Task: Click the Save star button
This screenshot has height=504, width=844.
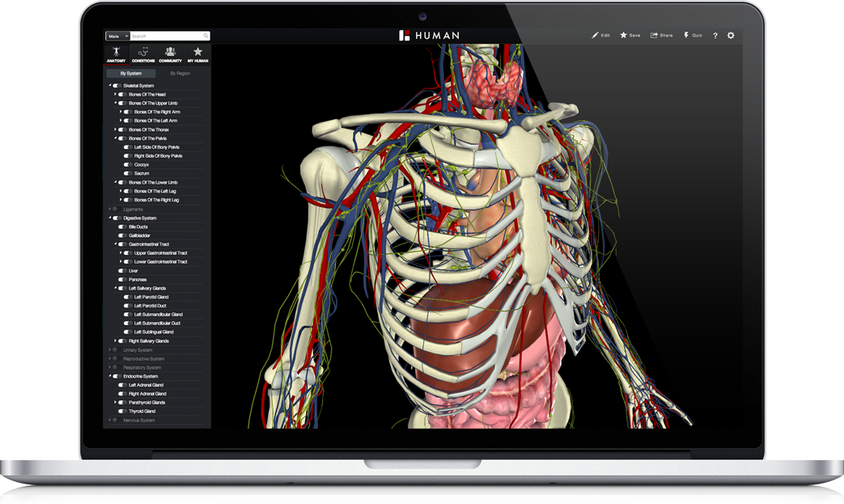Action: [x=630, y=36]
